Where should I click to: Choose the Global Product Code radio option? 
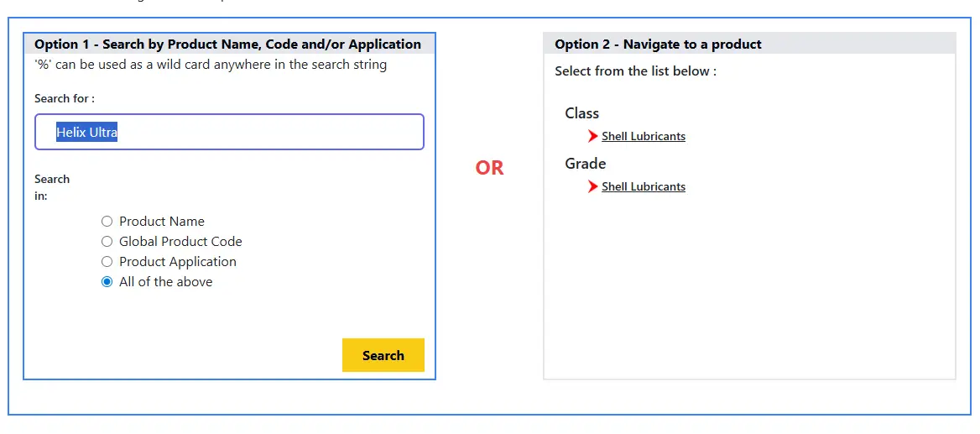[x=107, y=242]
